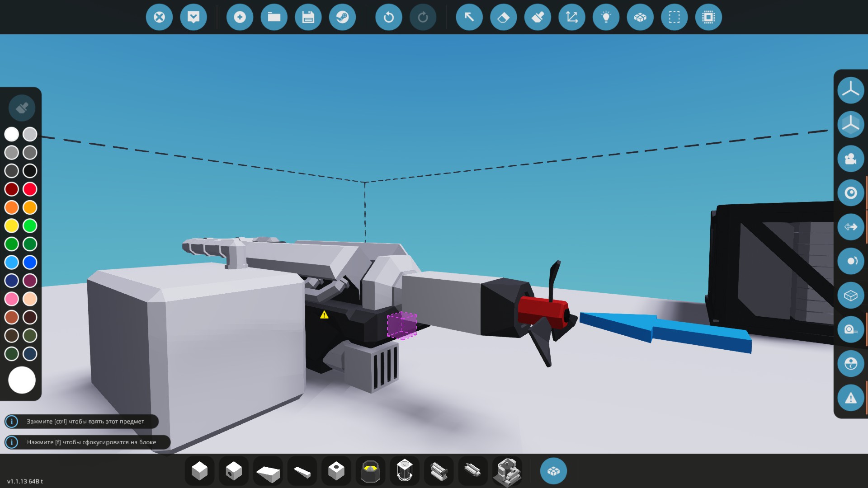Open the component inventory button at bottom
This screenshot has width=868, height=488.
(x=553, y=471)
